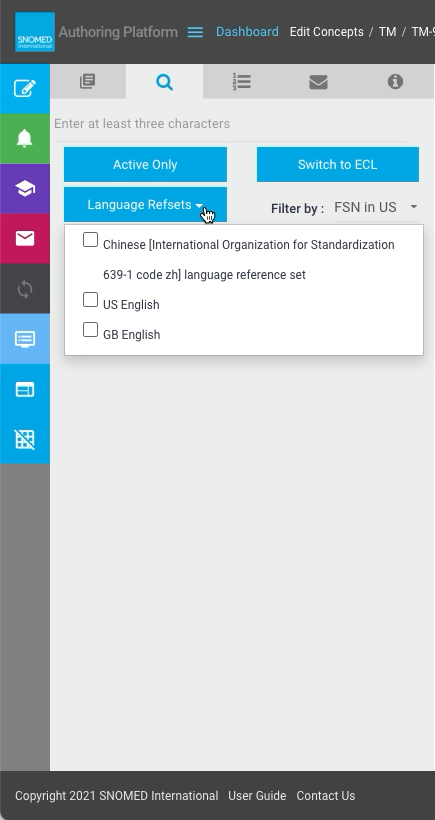Screen dimensions: 435x820
Task: Open the FSN in US filter dropdown
Action: [376, 208]
